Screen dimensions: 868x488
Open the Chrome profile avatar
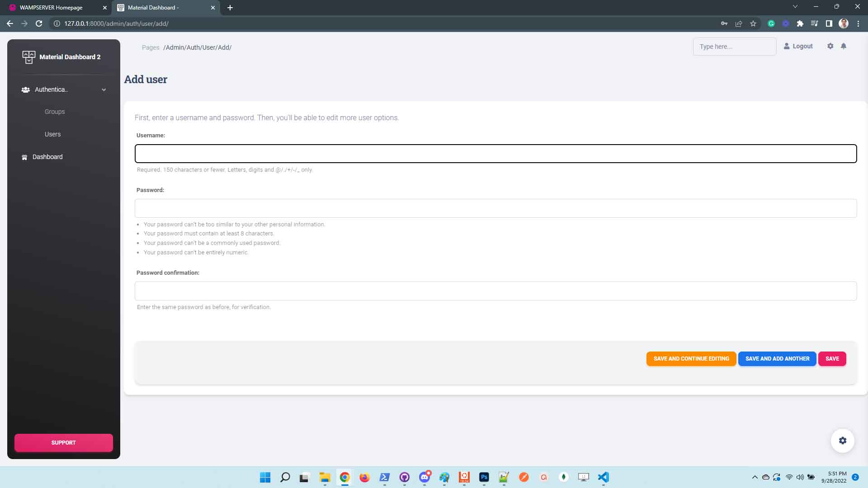(844, 23)
